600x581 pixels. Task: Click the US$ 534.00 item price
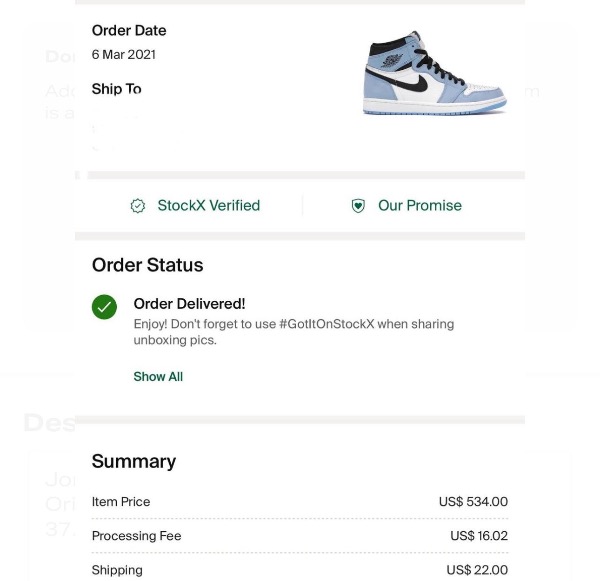(473, 502)
